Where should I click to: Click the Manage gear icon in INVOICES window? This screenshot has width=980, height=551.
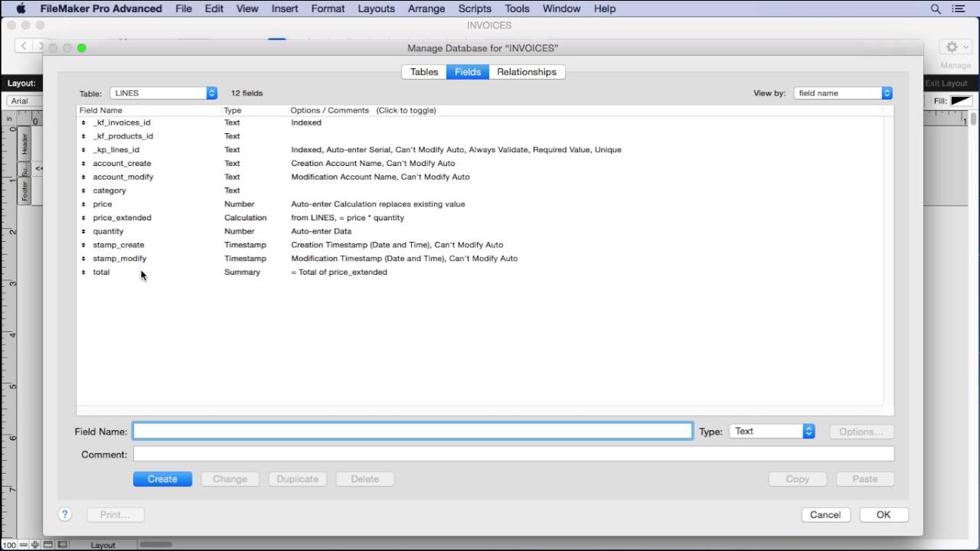click(955, 47)
